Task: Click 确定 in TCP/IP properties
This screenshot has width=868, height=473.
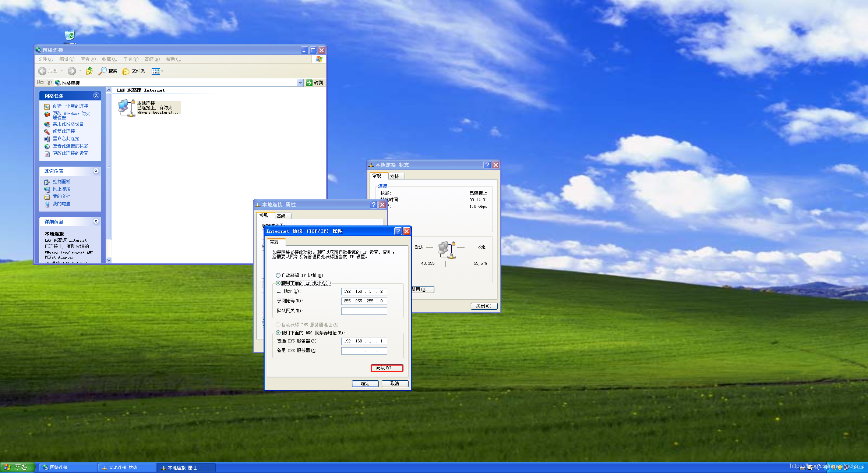Action: pyautogui.click(x=365, y=384)
